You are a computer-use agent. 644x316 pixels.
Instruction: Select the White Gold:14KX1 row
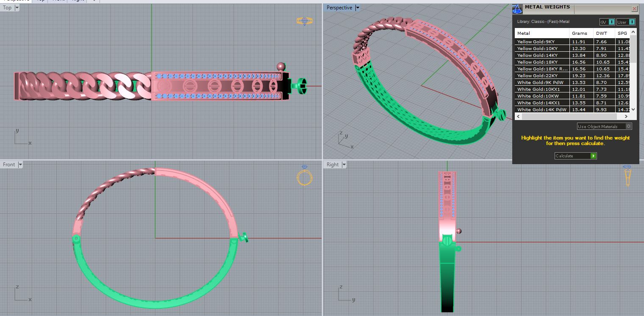point(572,103)
